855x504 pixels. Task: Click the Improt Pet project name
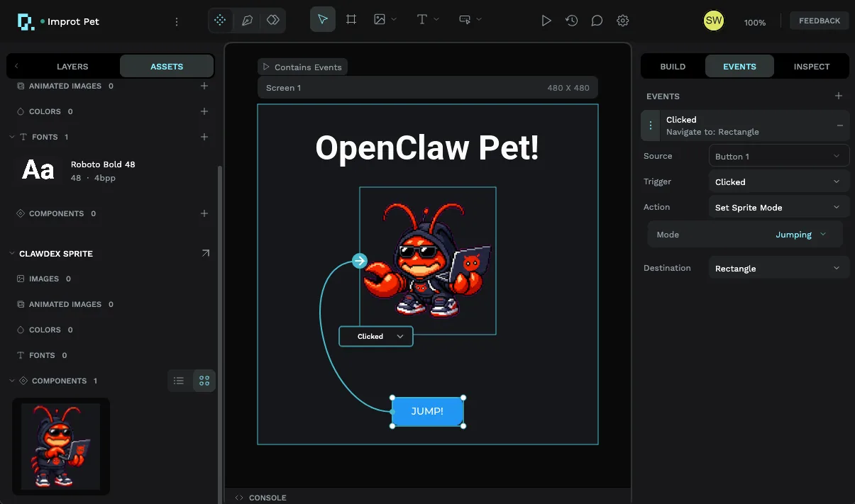click(73, 21)
